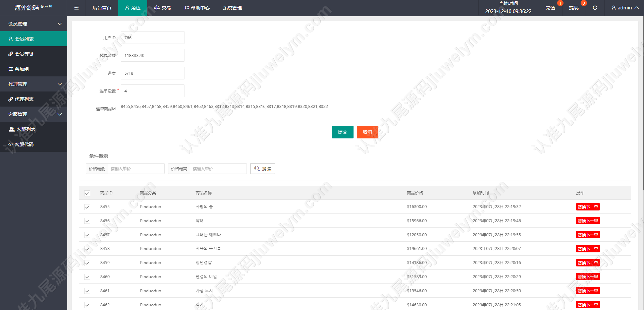Click the scale icon beside 交易
This screenshot has height=310, width=644.
157,8
